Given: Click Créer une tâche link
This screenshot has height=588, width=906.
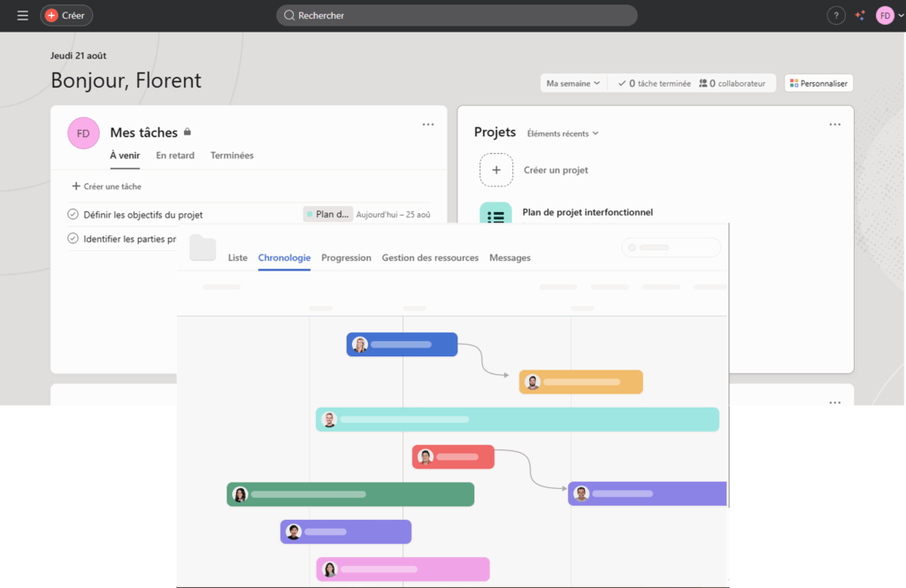Looking at the screenshot, I should pos(106,186).
